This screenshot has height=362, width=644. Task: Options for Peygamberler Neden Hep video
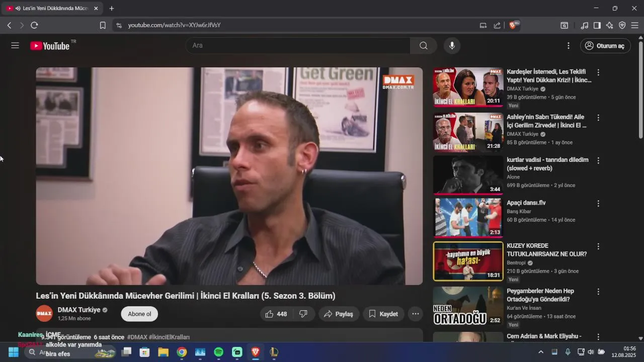(x=598, y=292)
